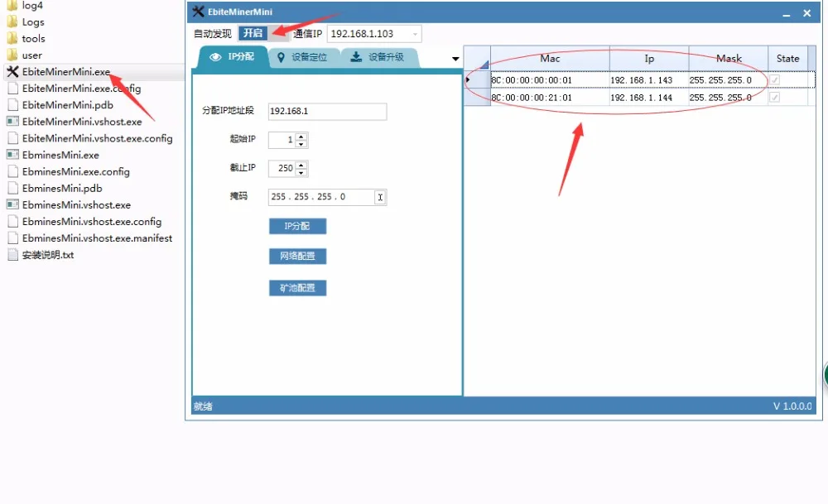The width and height of the screenshot is (828, 504).
Task: Click the EbminesMini.pdb file icon
Action: (x=12, y=188)
